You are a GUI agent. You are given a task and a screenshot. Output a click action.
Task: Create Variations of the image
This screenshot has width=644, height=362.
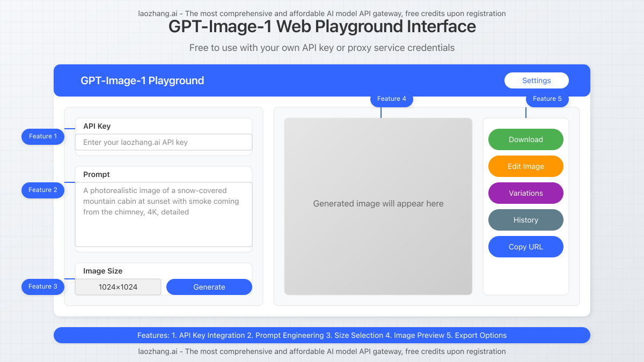pos(526,193)
